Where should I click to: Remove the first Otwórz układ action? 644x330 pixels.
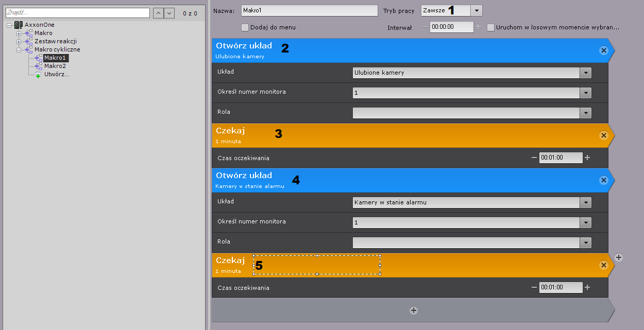604,50
